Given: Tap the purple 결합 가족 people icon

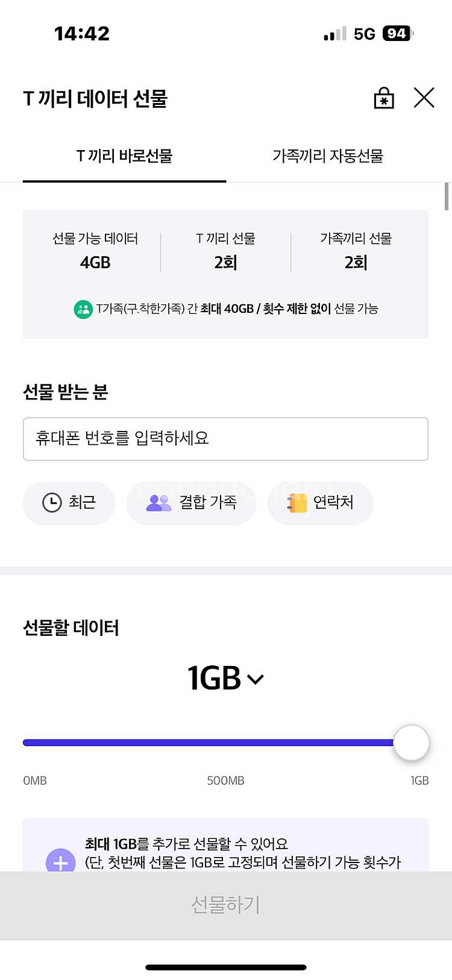Looking at the screenshot, I should [159, 503].
